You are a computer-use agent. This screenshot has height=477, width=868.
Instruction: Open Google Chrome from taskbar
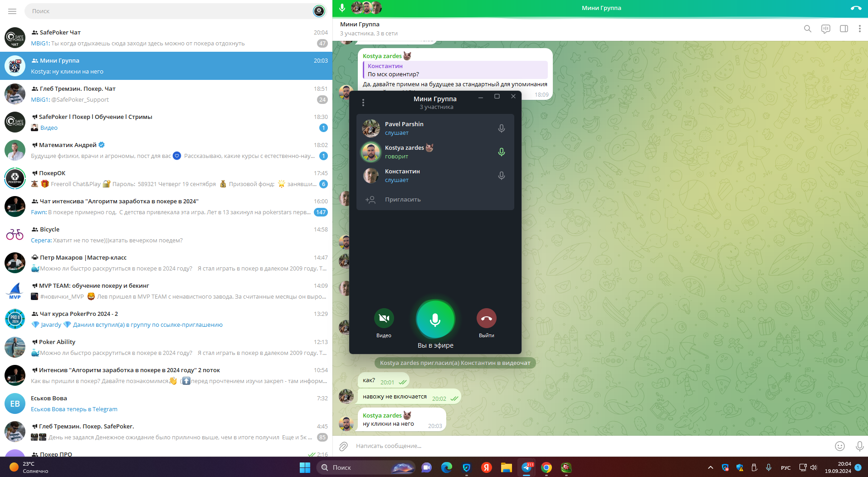pyautogui.click(x=546, y=467)
